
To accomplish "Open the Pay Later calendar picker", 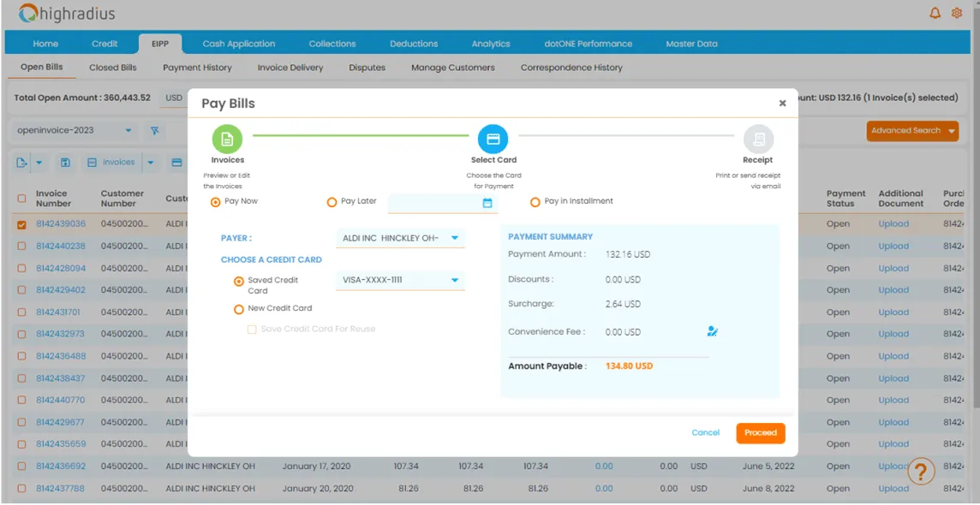I will (x=487, y=203).
